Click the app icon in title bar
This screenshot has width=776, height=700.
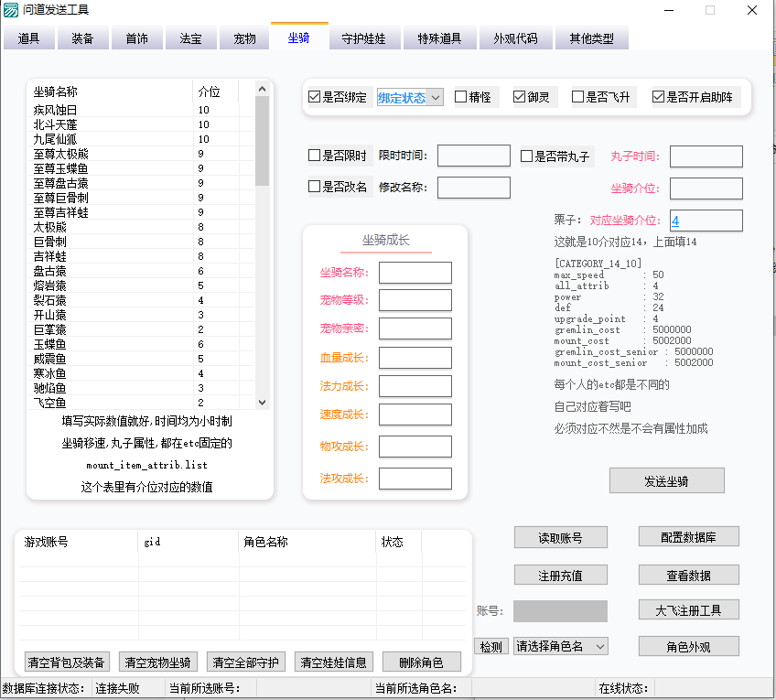click(x=12, y=10)
